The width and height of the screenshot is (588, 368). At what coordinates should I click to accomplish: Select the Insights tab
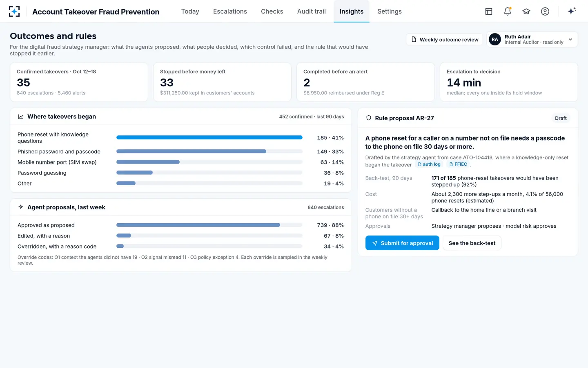pyautogui.click(x=352, y=11)
